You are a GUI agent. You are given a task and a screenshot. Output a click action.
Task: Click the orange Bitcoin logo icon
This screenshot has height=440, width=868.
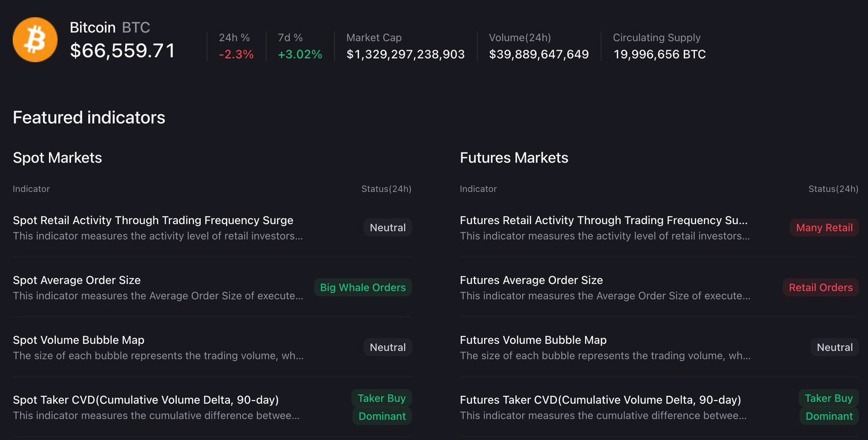click(35, 40)
